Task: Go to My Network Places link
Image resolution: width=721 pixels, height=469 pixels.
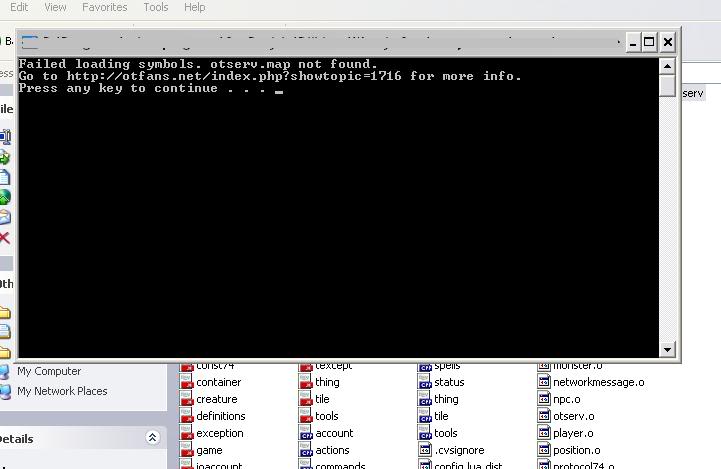Action: tap(62, 391)
